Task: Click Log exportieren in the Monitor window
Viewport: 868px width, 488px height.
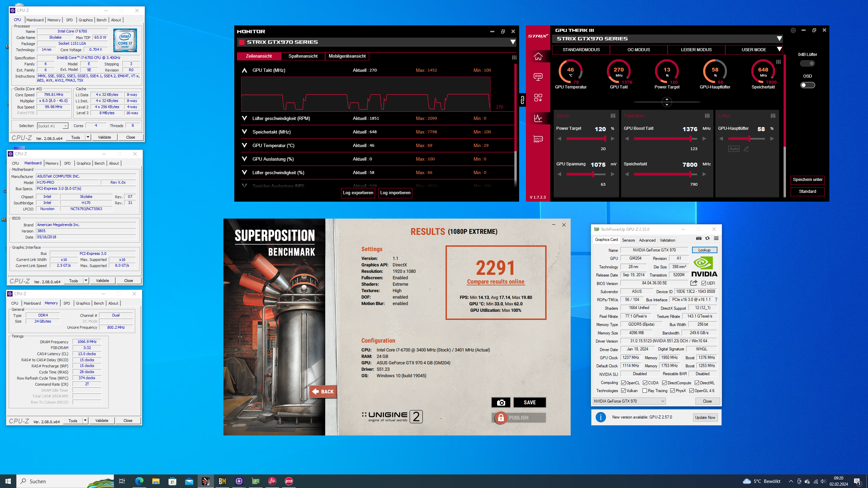Action: point(358,193)
